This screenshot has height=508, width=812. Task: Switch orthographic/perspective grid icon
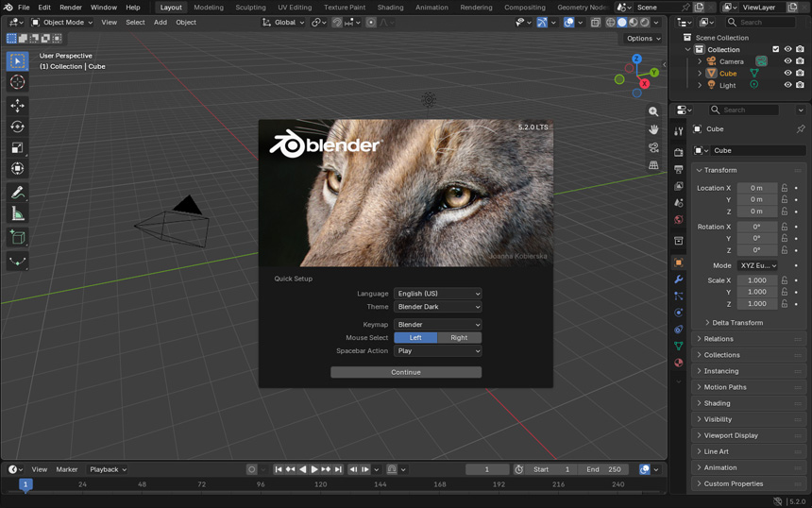click(x=653, y=165)
